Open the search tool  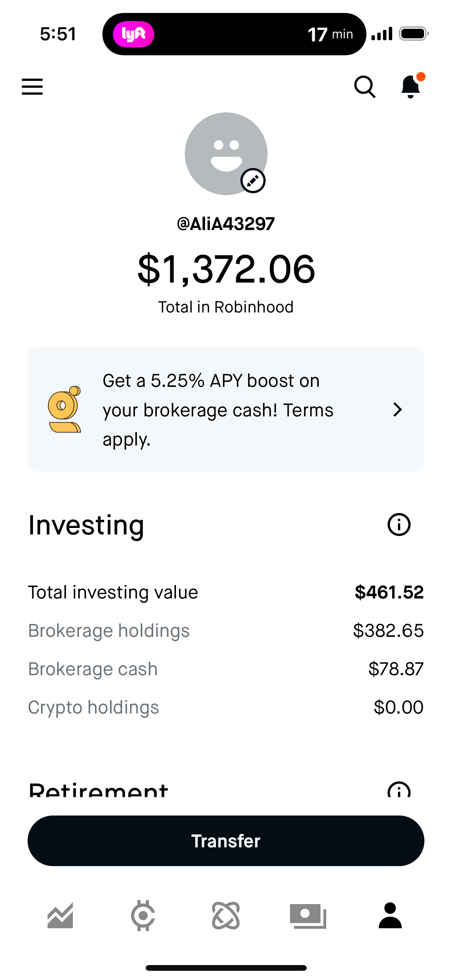coord(364,87)
